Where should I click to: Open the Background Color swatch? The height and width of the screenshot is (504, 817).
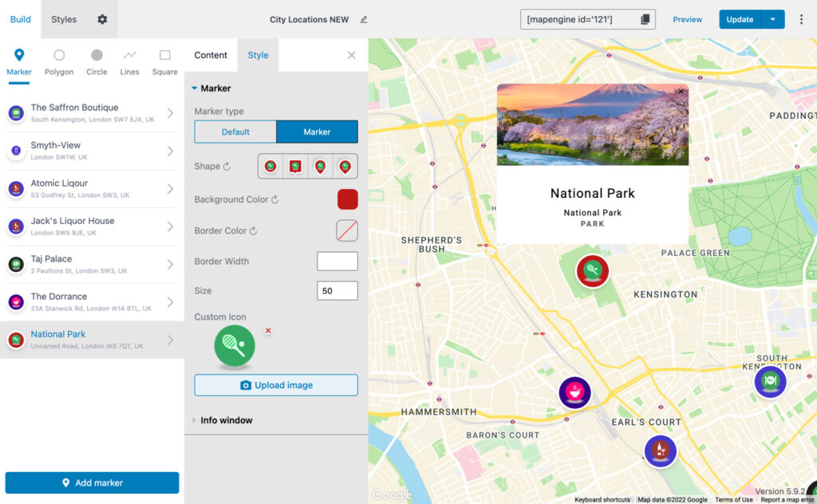point(347,199)
